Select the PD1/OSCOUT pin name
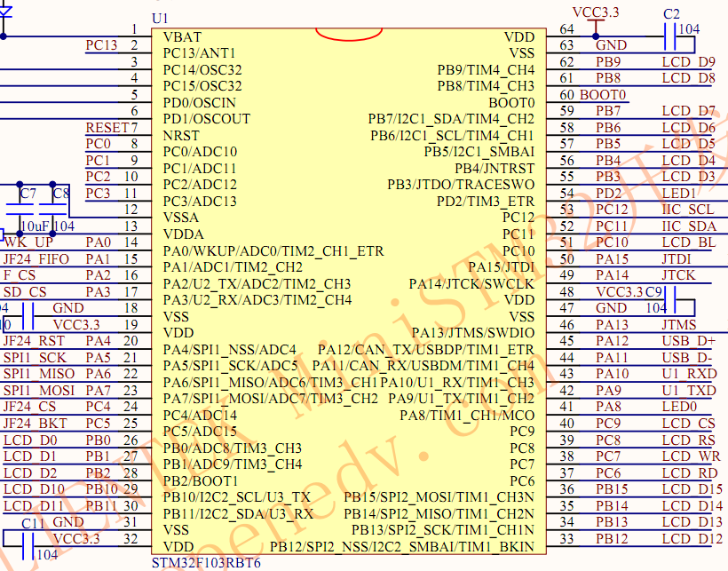 coord(207,119)
